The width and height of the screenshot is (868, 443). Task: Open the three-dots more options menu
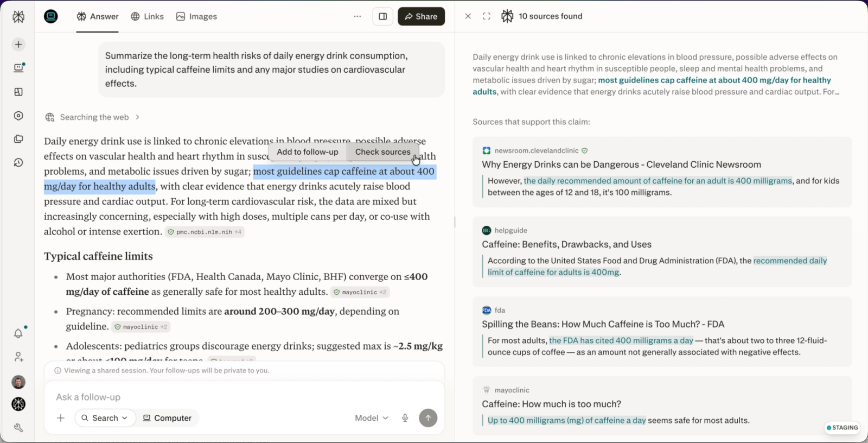(357, 16)
